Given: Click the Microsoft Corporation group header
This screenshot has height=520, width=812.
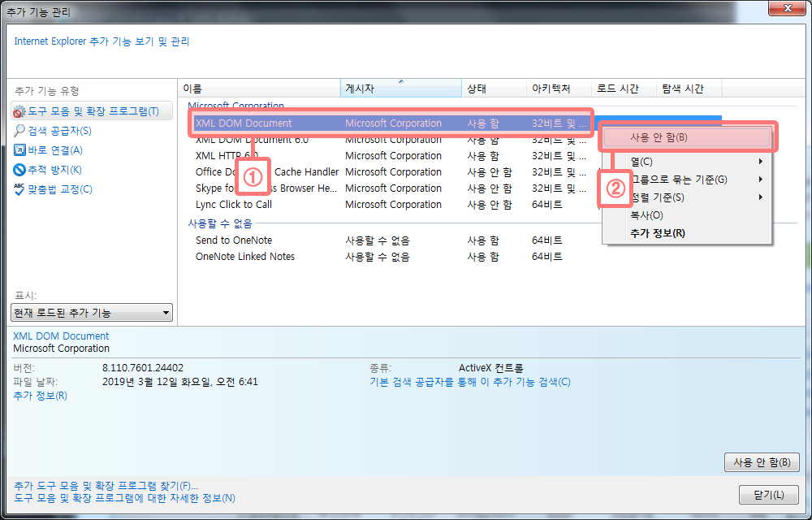Looking at the screenshot, I should (235, 106).
